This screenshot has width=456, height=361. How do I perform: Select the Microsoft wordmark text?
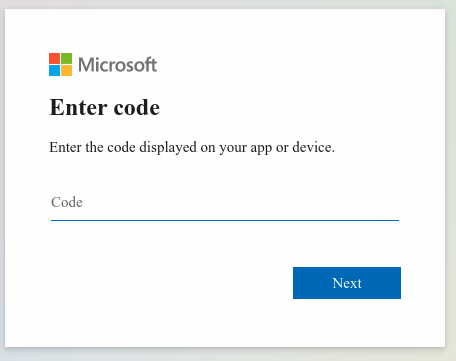pyautogui.click(x=117, y=65)
